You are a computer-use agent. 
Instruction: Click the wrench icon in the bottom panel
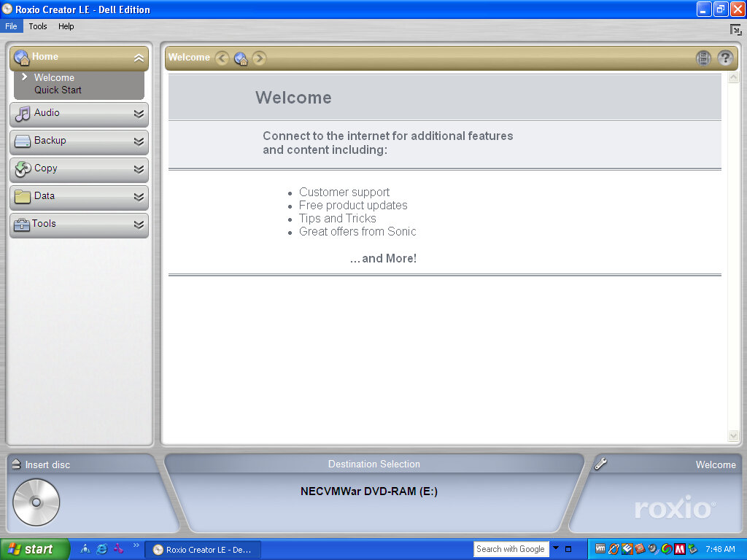coord(600,464)
